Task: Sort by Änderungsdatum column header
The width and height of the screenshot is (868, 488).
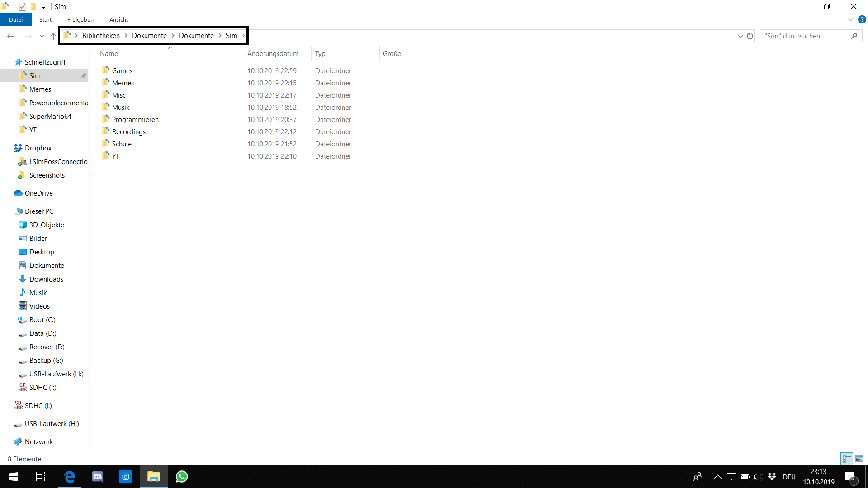Action: point(273,53)
